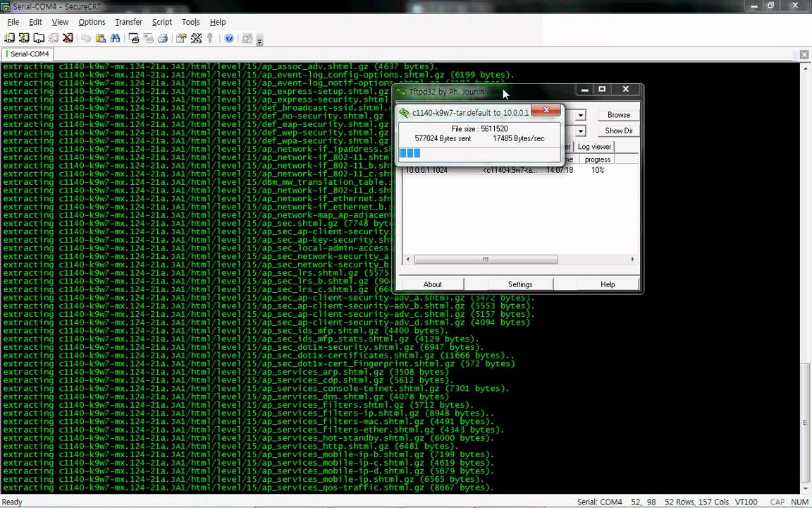Click the About button in Tftpd32
Viewport: 812px width, 508px height.
432,284
